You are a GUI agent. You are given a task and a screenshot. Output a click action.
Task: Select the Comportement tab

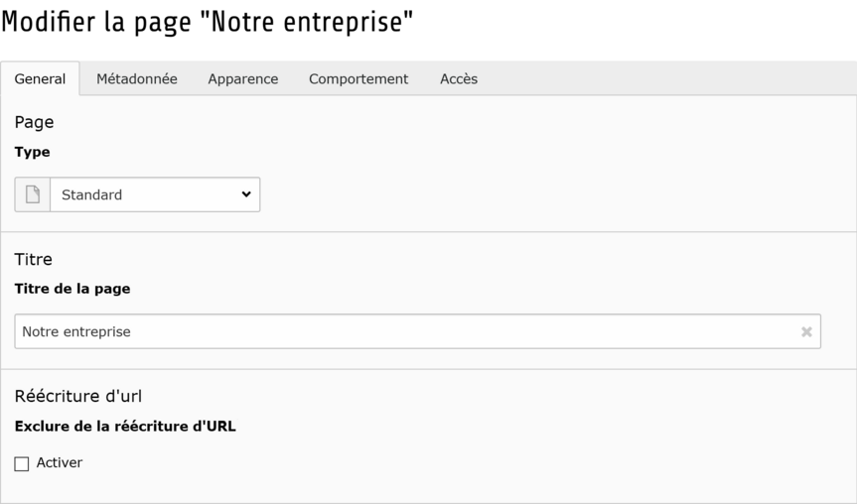pyautogui.click(x=358, y=79)
